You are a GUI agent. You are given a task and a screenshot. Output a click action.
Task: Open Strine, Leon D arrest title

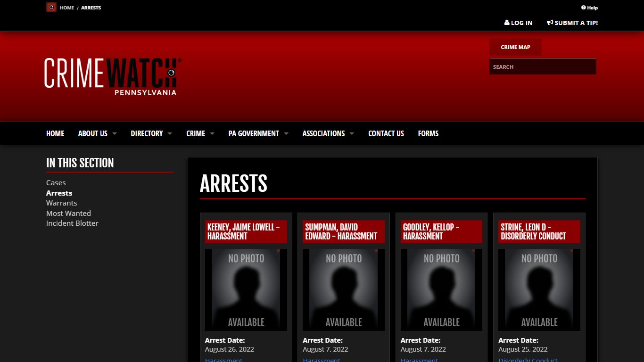(539, 231)
